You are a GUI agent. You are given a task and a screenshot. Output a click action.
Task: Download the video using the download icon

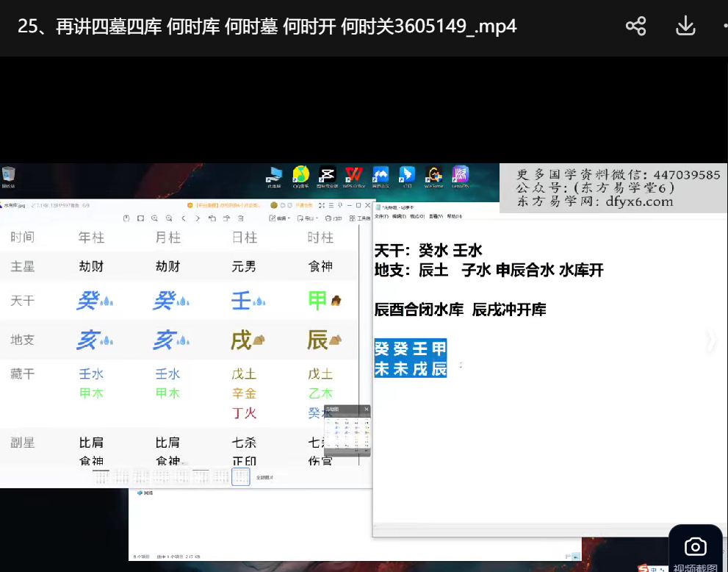pos(685,26)
